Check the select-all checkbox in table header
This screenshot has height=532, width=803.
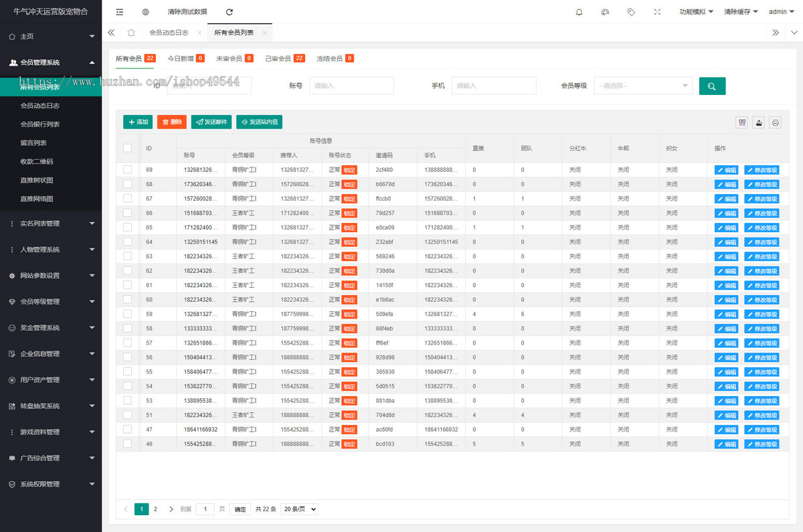[127, 148]
